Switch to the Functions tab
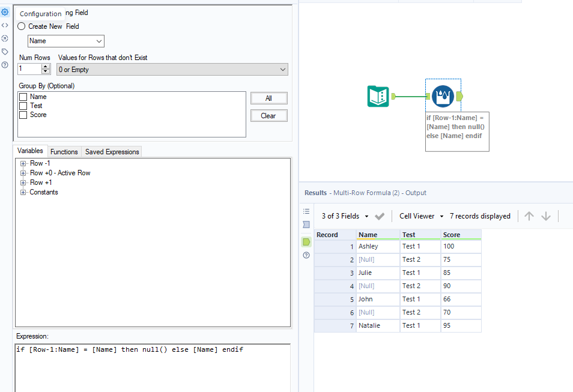Viewport: 573px width, 392px height. click(x=64, y=151)
